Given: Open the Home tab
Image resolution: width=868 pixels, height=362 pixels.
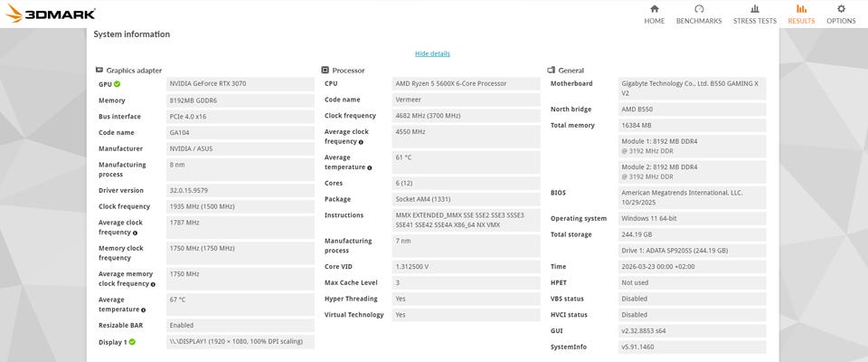Looking at the screenshot, I should (x=655, y=14).
